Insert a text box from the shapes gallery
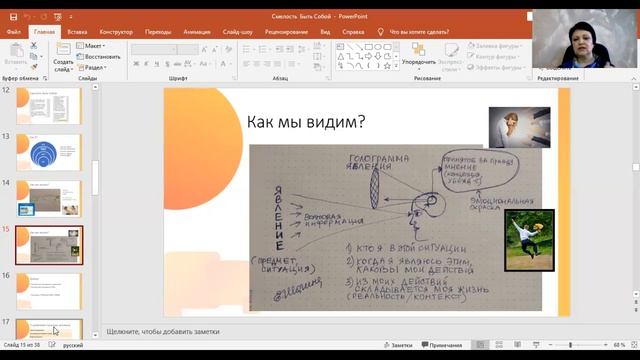This screenshot has height=360, width=640. 340,47
